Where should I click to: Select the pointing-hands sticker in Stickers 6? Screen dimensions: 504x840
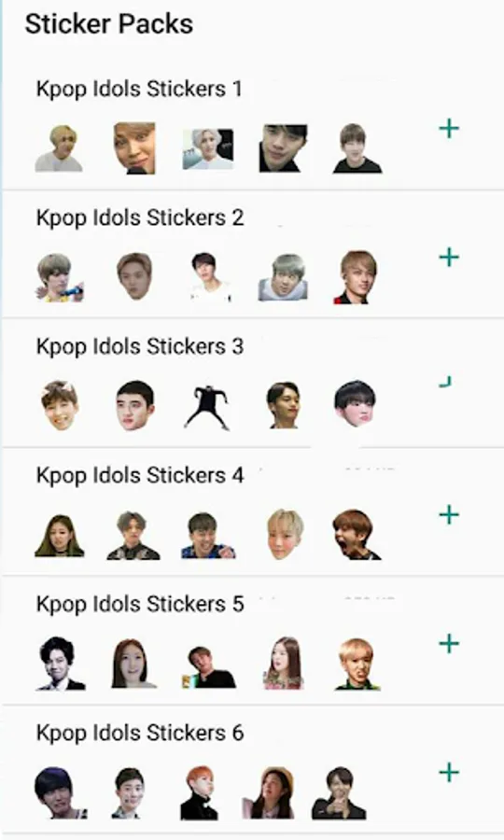coord(339,792)
